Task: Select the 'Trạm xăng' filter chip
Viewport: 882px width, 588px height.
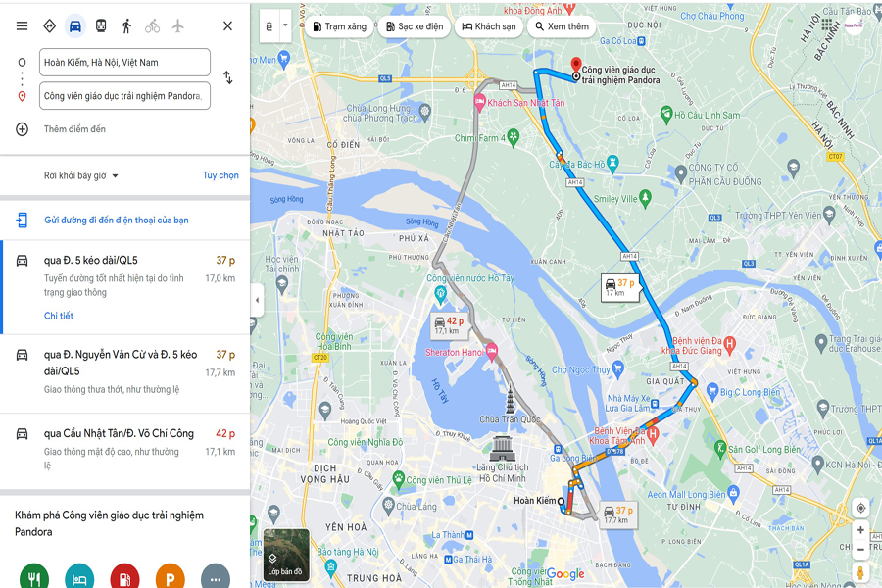Action: coord(339,26)
